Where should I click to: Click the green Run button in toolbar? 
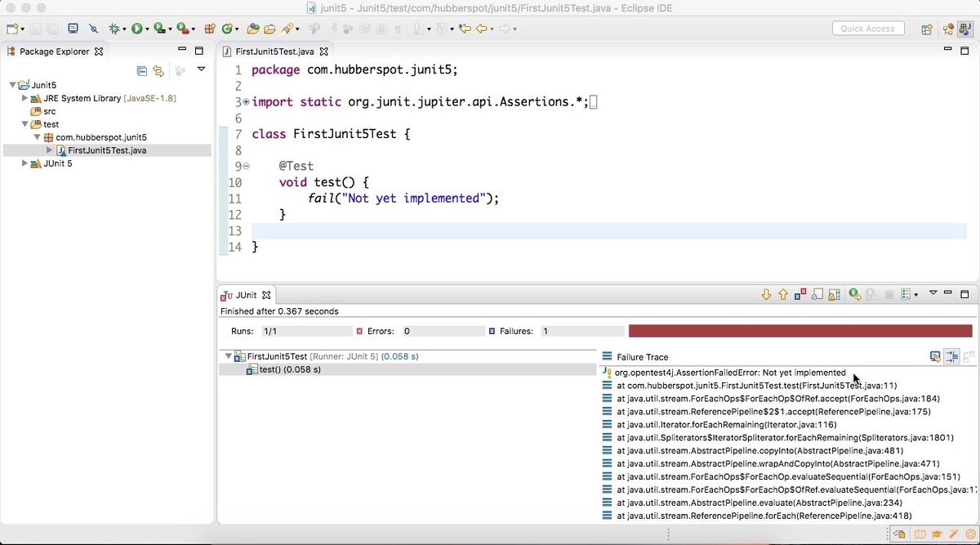pos(137,29)
